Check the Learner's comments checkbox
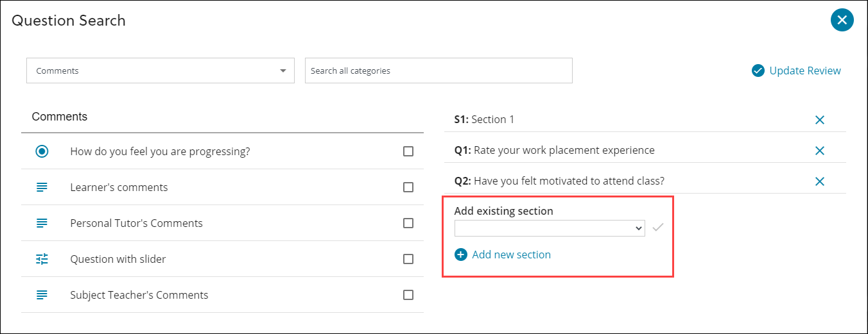This screenshot has height=334, width=868. click(x=408, y=187)
